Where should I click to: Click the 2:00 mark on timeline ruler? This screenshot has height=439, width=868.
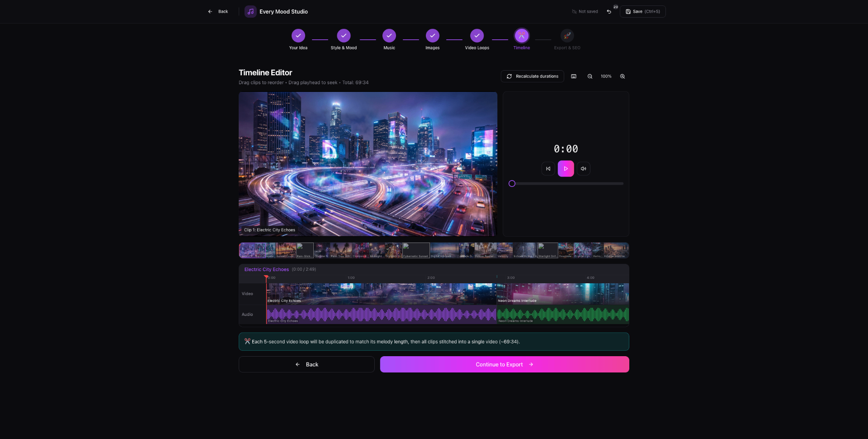[x=431, y=278]
